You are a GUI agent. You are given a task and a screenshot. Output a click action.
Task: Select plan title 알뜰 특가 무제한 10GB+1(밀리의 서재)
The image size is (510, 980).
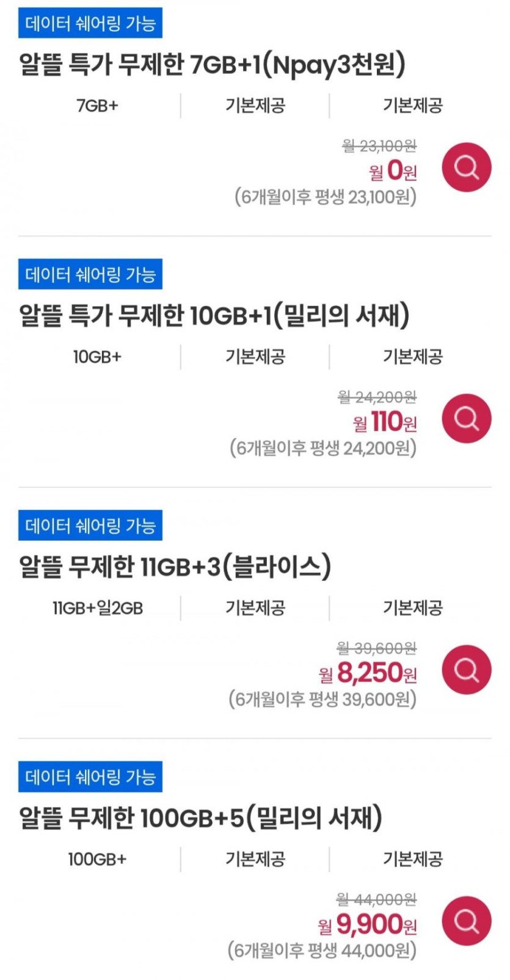[214, 316]
